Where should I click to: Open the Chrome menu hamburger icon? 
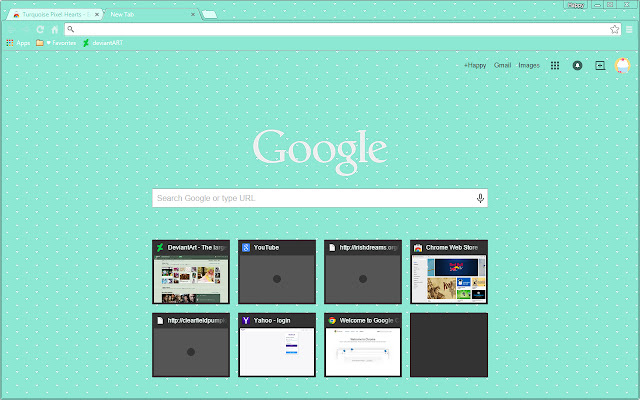click(629, 29)
